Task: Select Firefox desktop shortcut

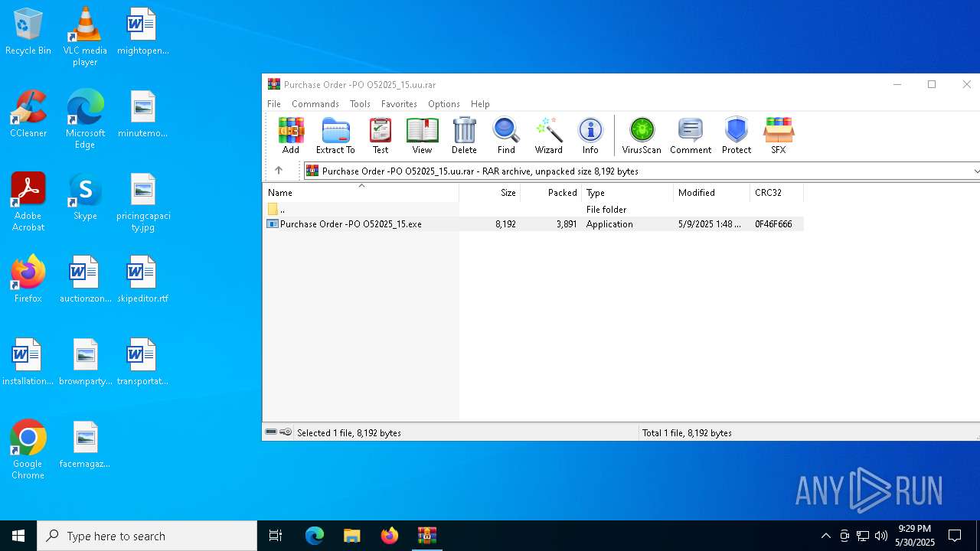Action: [28, 280]
